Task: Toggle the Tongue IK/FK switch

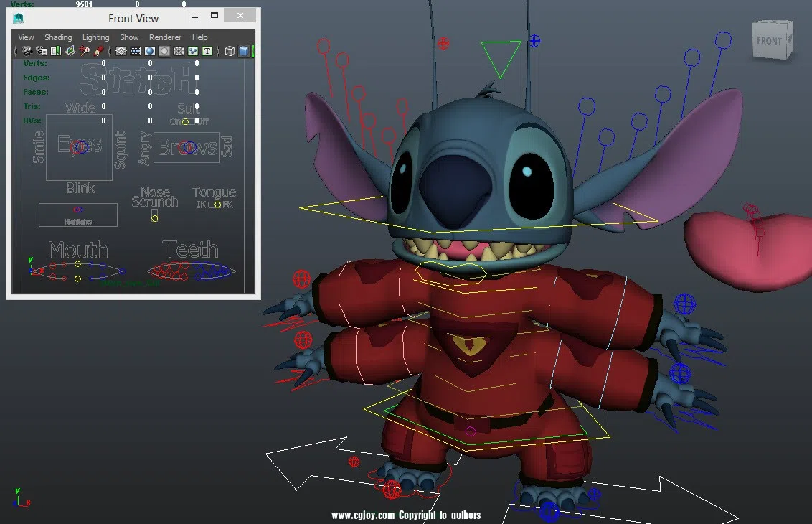Action: point(216,205)
